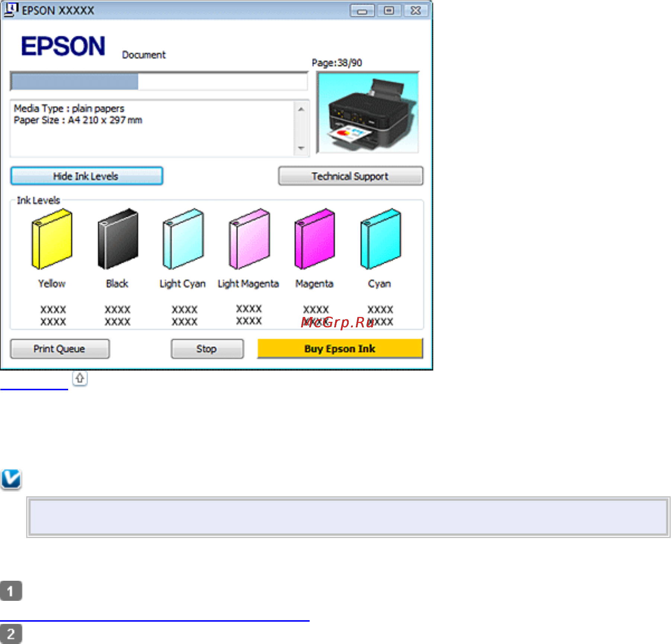Click Buy Epson Ink button
Viewport: 671px width, 644px height.
(340, 349)
